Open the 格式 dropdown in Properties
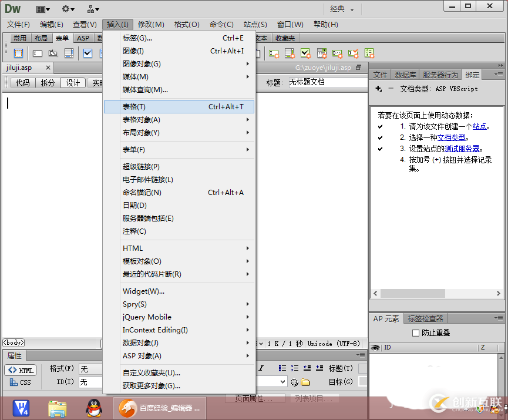The height and width of the screenshot is (420, 508). coord(90,369)
